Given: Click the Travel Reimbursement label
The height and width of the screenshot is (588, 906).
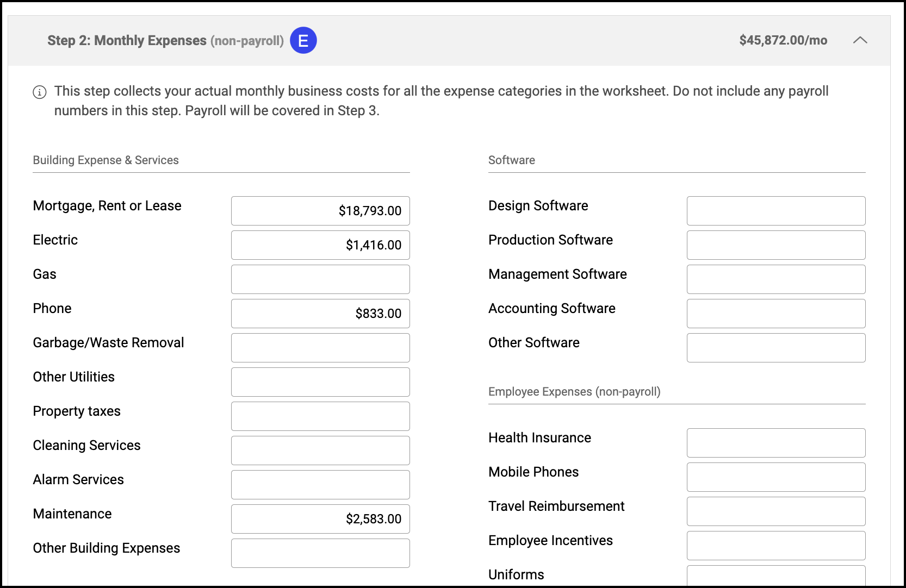Looking at the screenshot, I should pyautogui.click(x=556, y=506).
